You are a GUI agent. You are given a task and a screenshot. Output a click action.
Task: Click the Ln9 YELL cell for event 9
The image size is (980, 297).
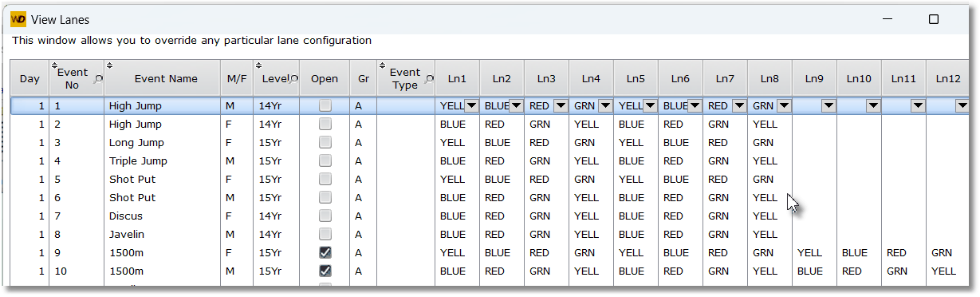coord(814,252)
